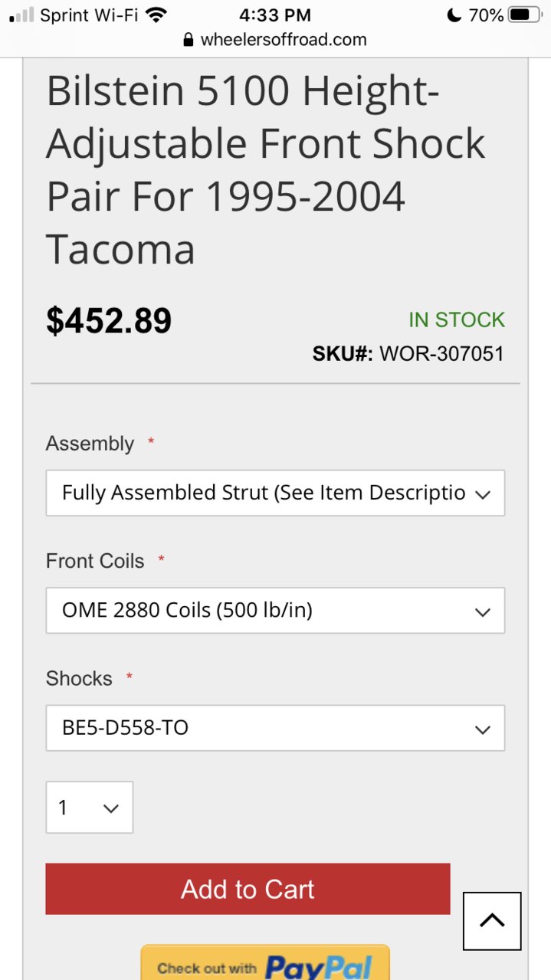The width and height of the screenshot is (551, 980).
Task: Open the Front Coils dropdown showing OME 2880
Action: 275,610
